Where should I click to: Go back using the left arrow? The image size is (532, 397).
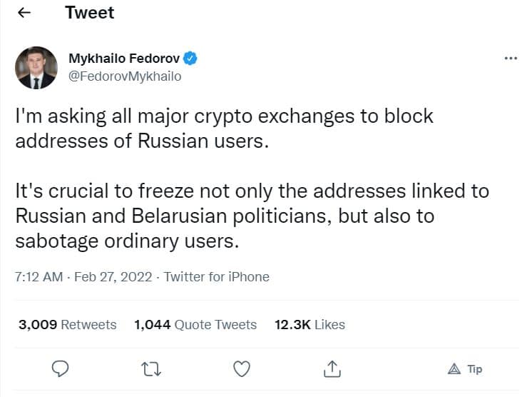pyautogui.click(x=24, y=14)
